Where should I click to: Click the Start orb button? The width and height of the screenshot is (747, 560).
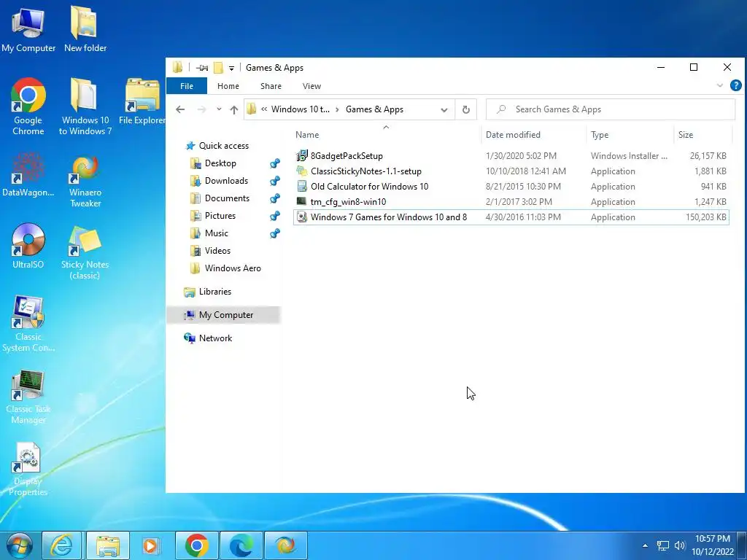19,545
